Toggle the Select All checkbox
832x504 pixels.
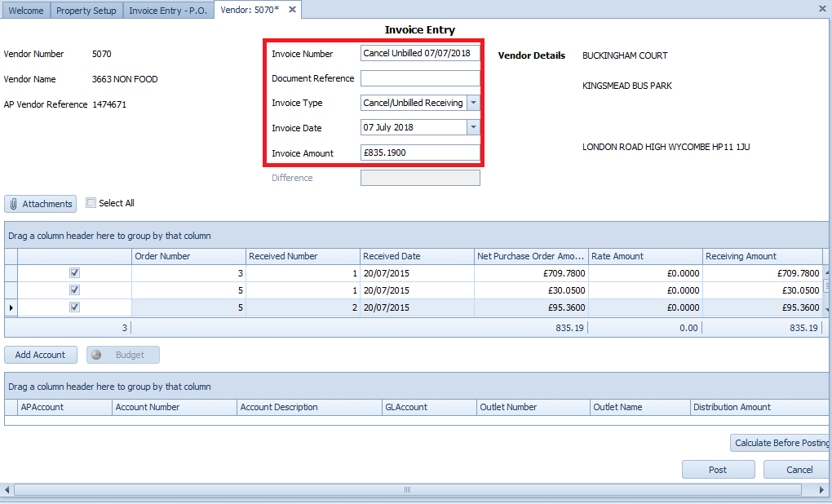coord(91,203)
